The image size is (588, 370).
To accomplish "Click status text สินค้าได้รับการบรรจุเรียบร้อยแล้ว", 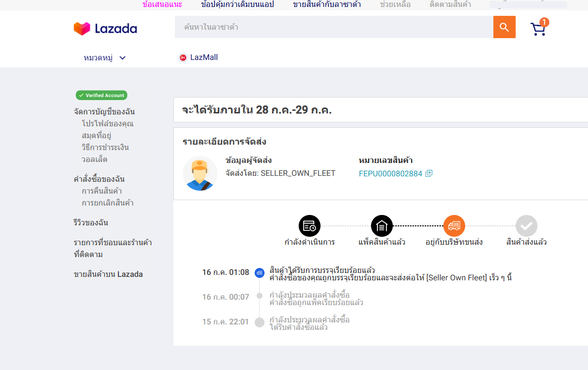I will point(322,270).
